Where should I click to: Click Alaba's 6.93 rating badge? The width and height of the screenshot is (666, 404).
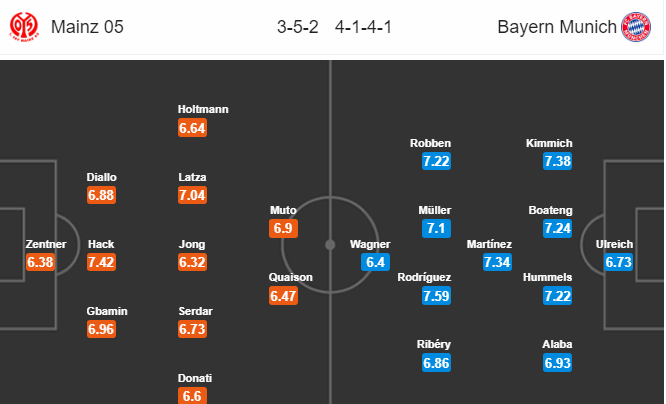point(558,363)
